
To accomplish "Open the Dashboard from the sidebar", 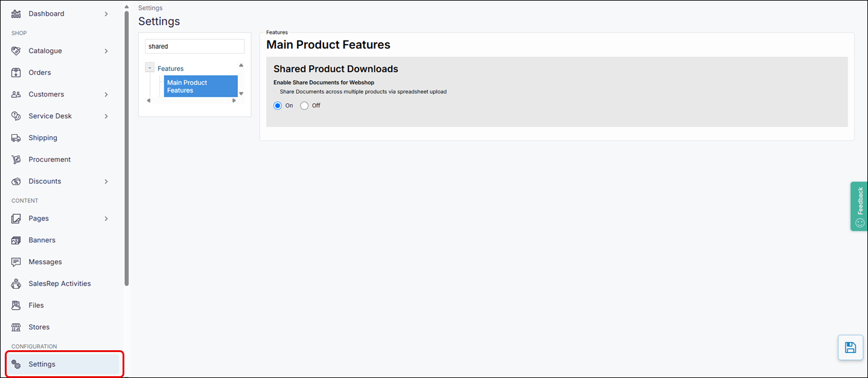I will click(x=45, y=13).
